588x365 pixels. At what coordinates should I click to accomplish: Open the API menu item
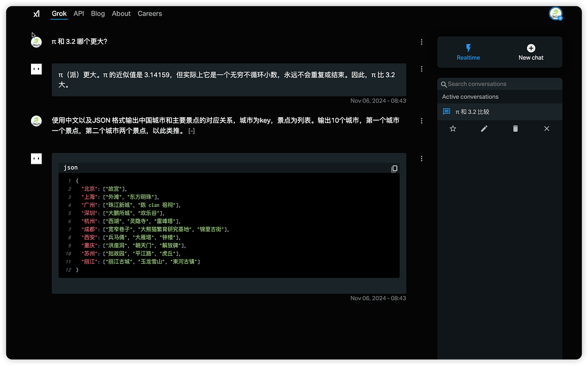click(x=79, y=14)
